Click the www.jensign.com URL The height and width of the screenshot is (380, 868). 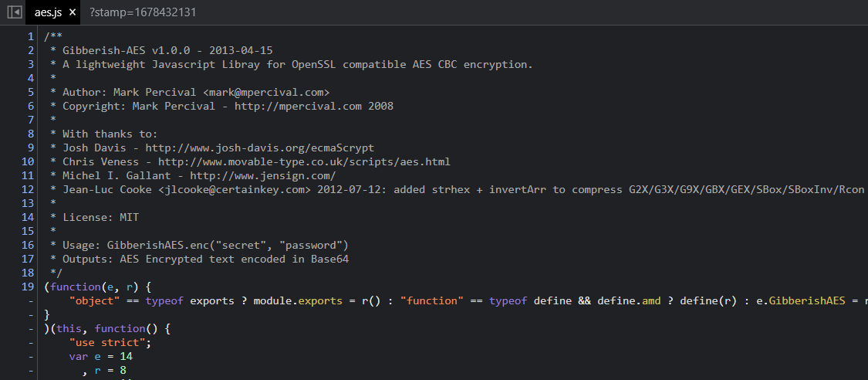(262, 176)
